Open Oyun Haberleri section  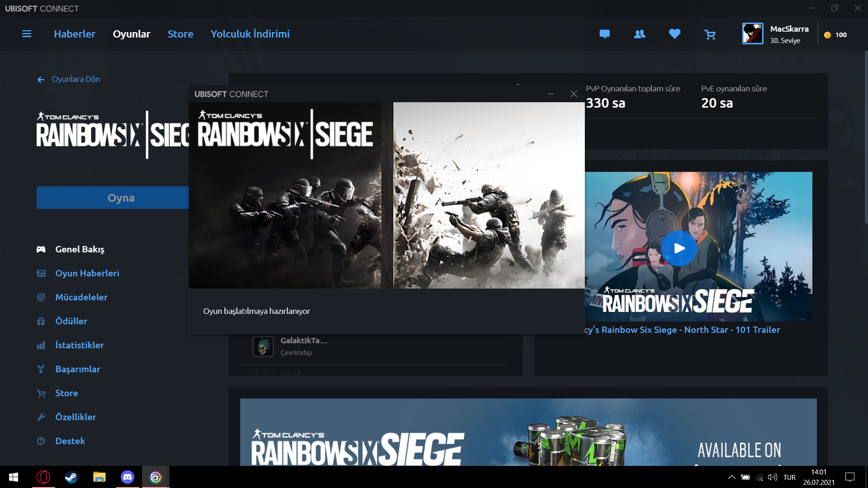coord(87,273)
